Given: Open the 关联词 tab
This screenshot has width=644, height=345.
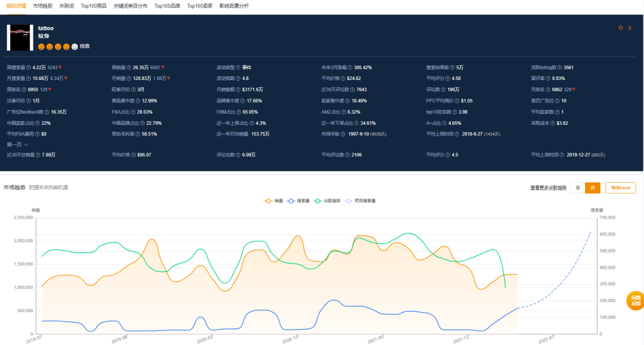Looking at the screenshot, I should point(67,6).
